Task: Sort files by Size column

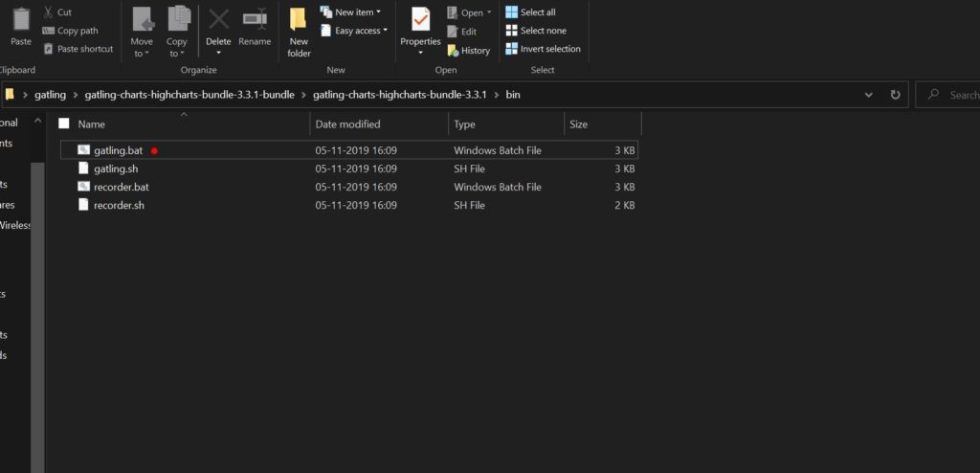Action: tap(578, 124)
